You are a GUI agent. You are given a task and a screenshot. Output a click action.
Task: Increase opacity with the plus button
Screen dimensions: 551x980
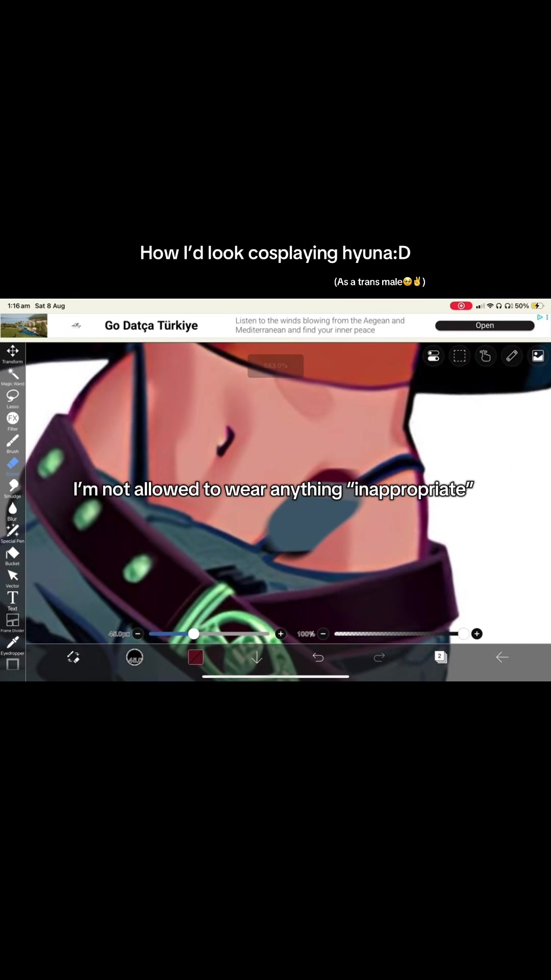click(477, 634)
